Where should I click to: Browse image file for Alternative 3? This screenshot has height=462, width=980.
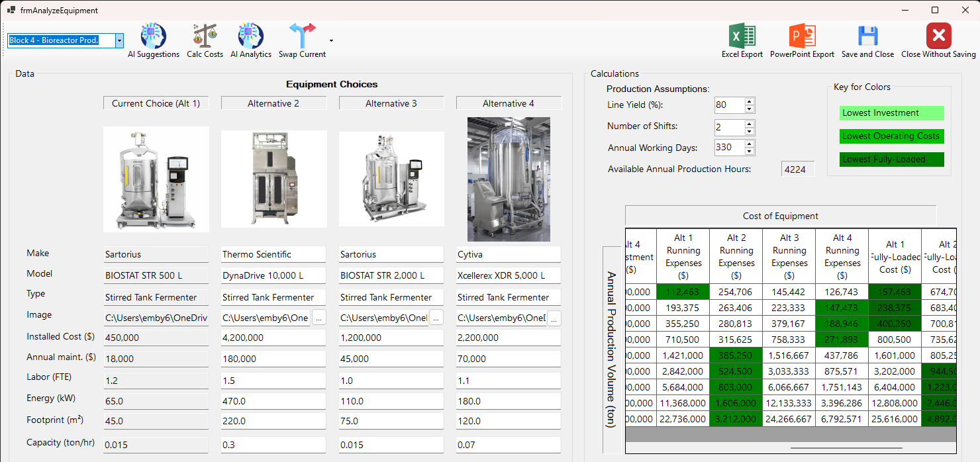tap(436, 318)
